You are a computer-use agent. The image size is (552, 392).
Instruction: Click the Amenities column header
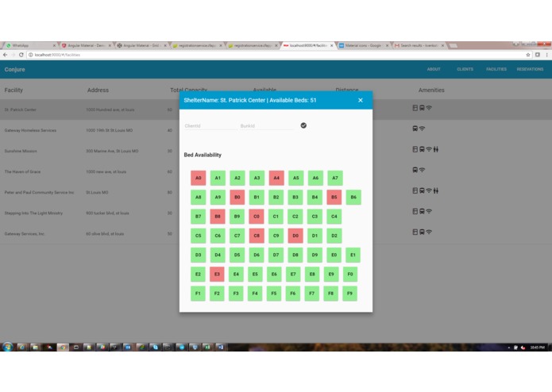431,90
